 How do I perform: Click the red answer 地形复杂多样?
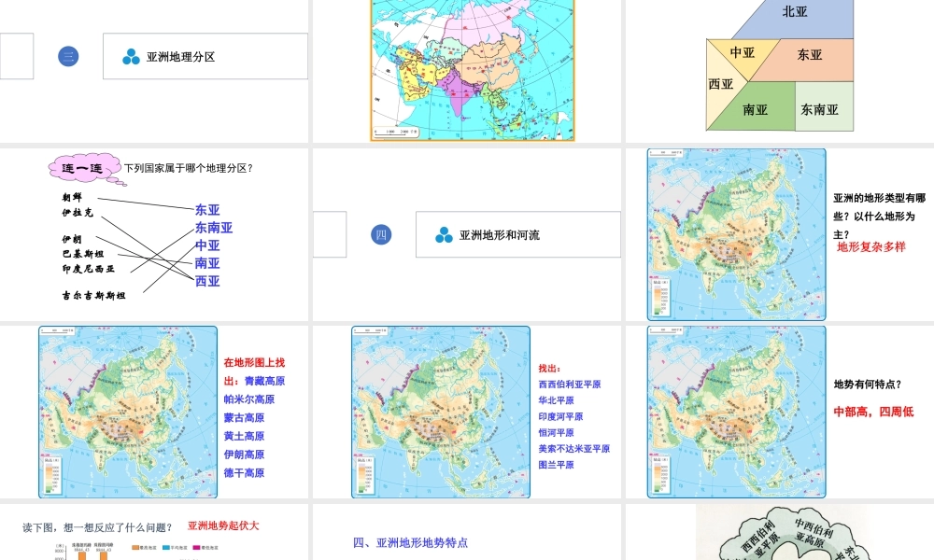[x=871, y=247]
